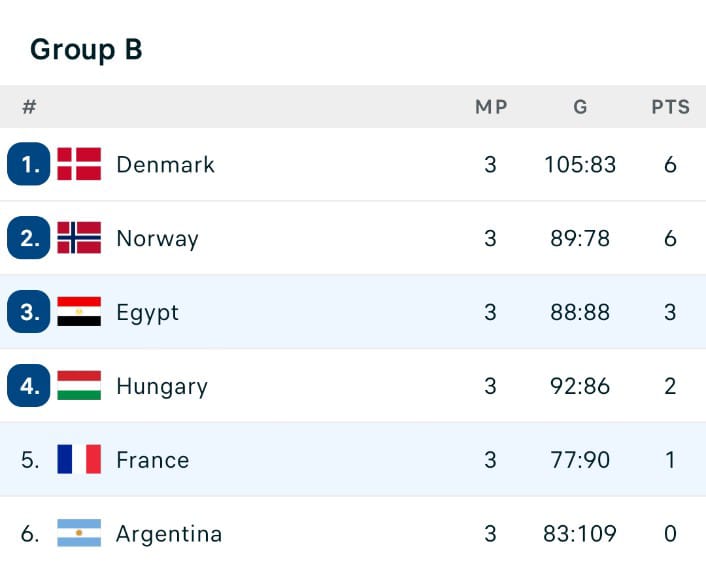
Task: Click France's goal record 77:90
Action: 580,460
